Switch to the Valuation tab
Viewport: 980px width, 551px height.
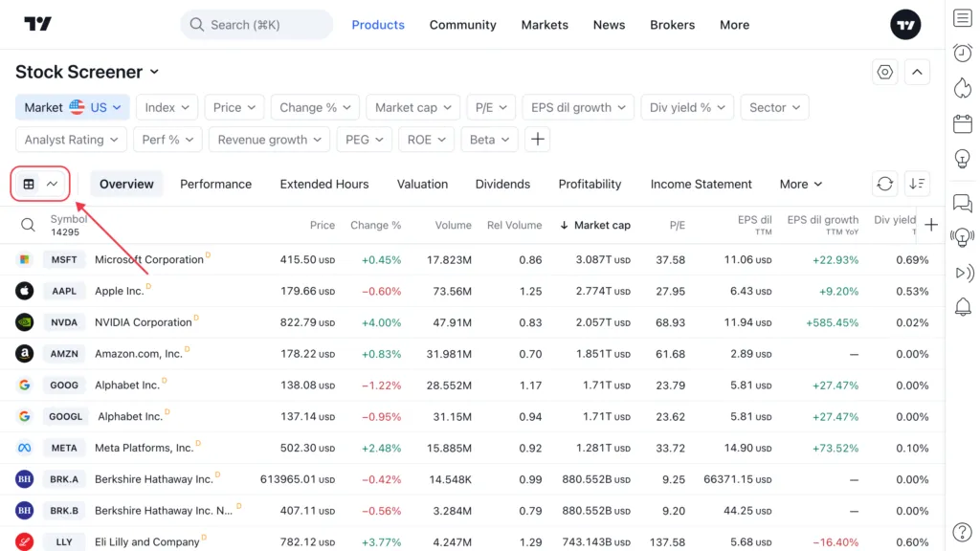click(x=422, y=184)
